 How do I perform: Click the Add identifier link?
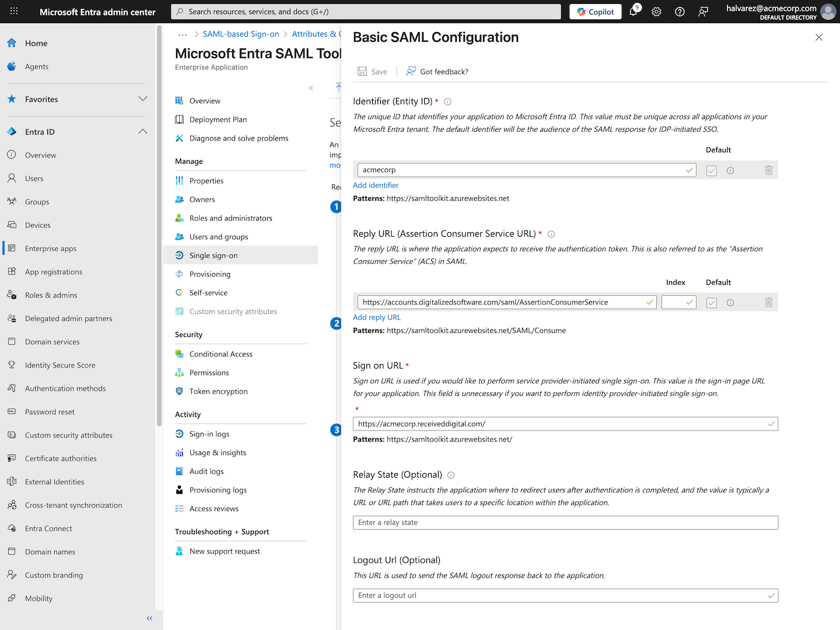coord(376,185)
